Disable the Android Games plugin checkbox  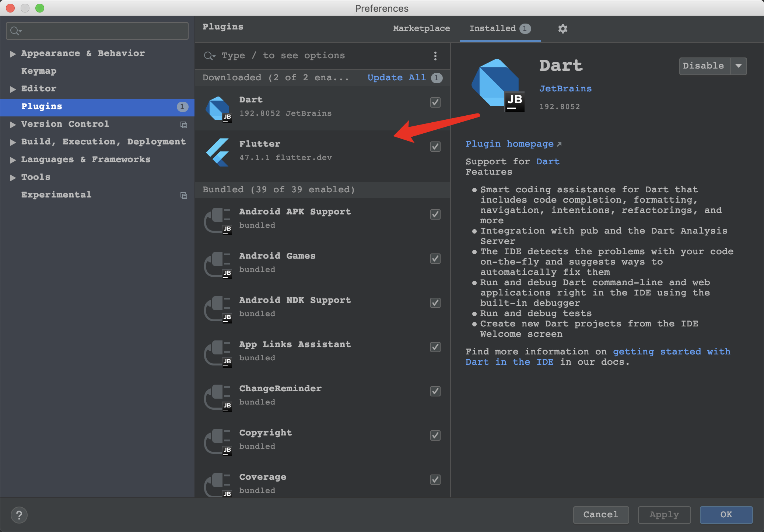tap(435, 259)
